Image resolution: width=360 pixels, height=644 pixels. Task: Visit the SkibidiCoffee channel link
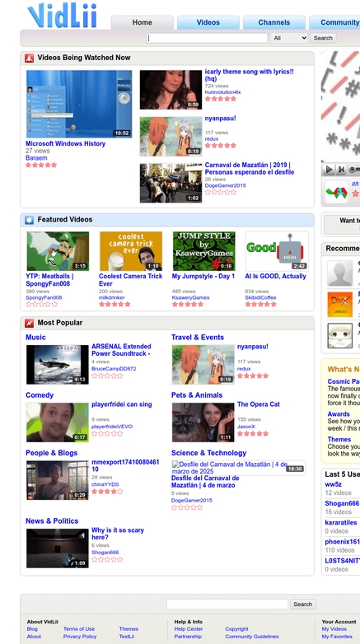click(x=260, y=298)
